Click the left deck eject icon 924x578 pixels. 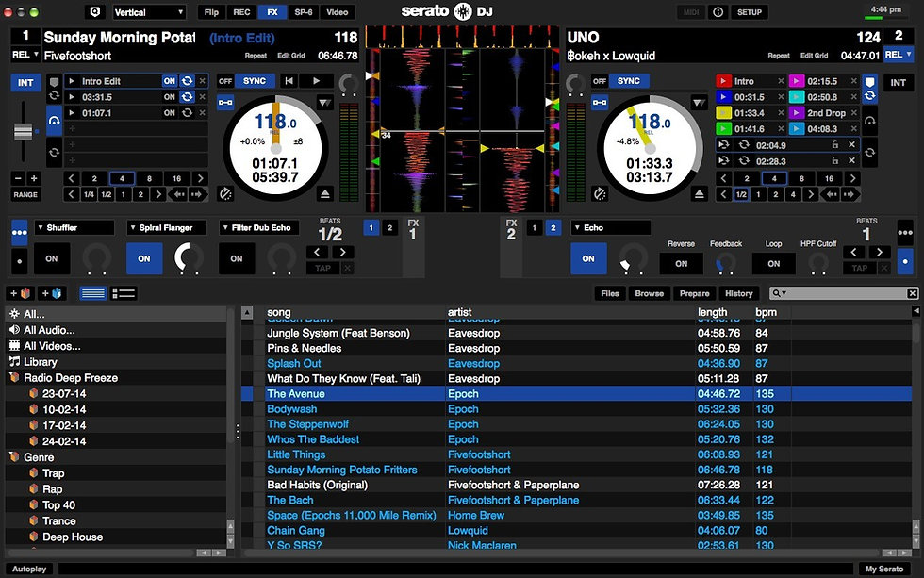coord(324,193)
